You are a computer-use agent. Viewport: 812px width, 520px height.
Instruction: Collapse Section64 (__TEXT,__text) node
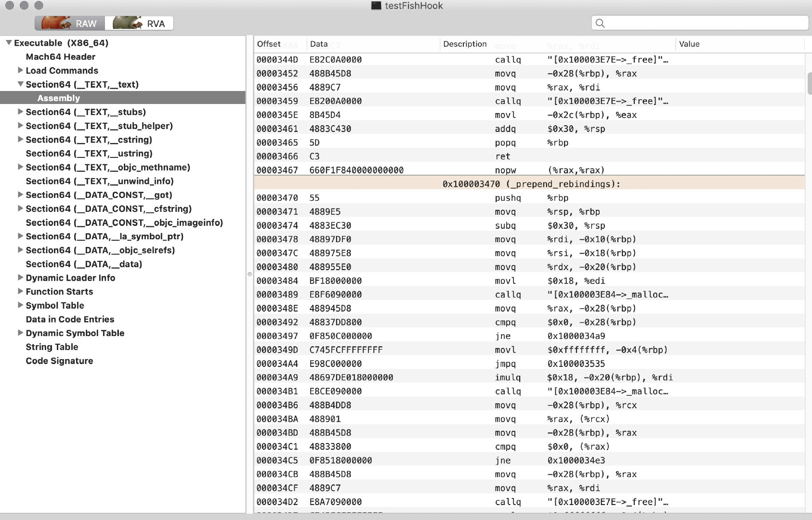click(20, 84)
